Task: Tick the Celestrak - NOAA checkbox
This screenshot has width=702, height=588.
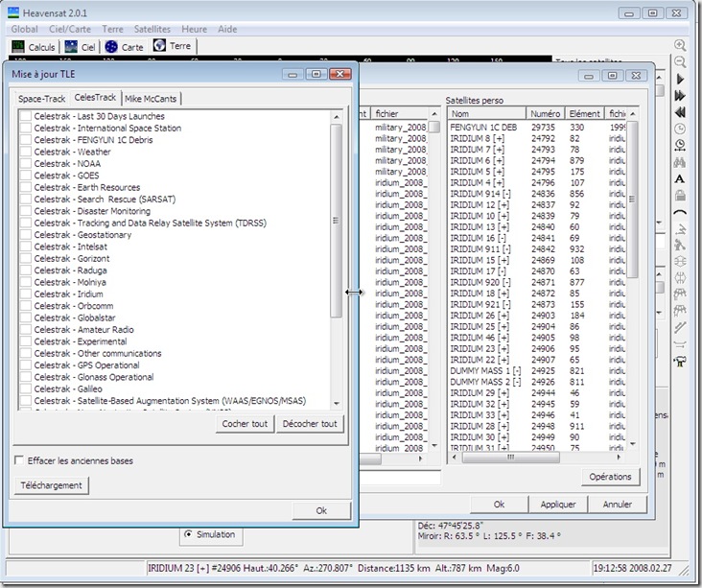Action: (x=26, y=163)
